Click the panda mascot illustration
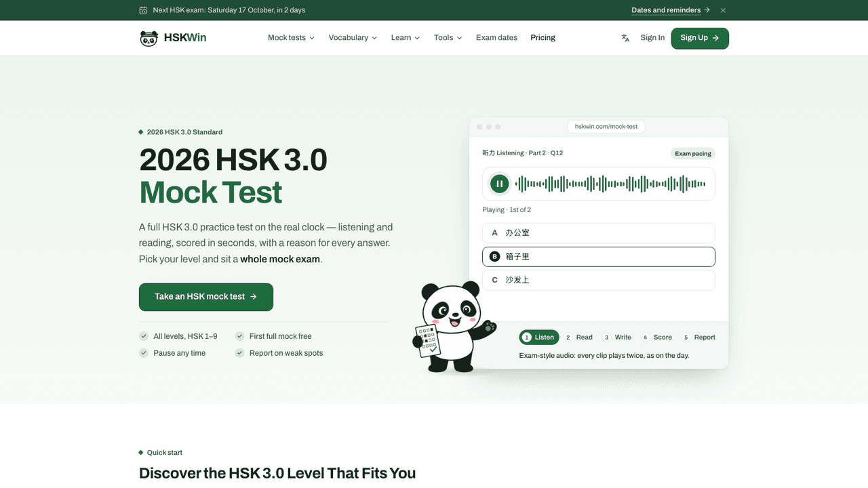The height and width of the screenshot is (488, 868). tap(453, 327)
